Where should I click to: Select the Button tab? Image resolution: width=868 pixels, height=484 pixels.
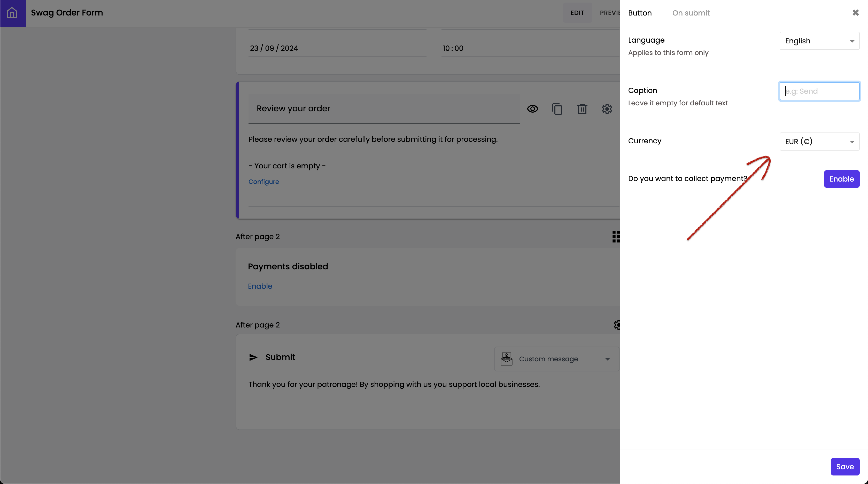coord(640,13)
